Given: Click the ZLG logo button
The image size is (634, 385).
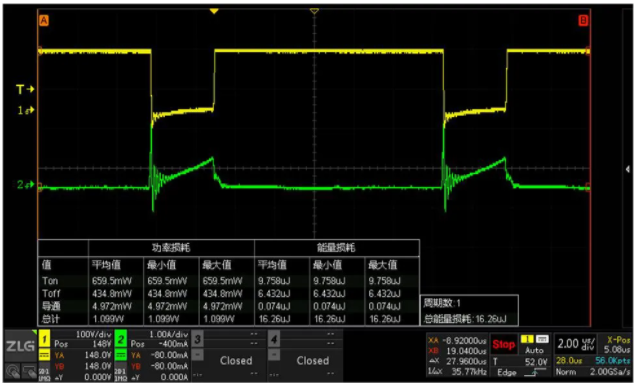Looking at the screenshot, I should tap(21, 346).
